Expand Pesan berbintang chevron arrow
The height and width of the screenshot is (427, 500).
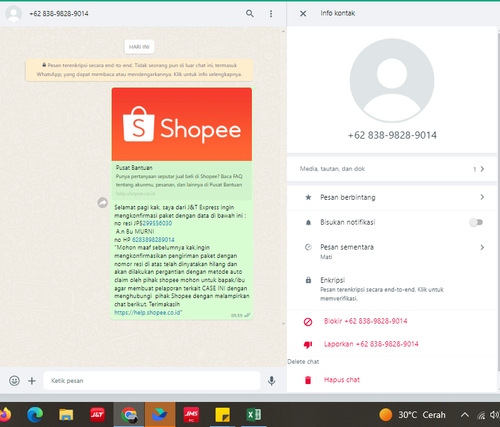482,197
